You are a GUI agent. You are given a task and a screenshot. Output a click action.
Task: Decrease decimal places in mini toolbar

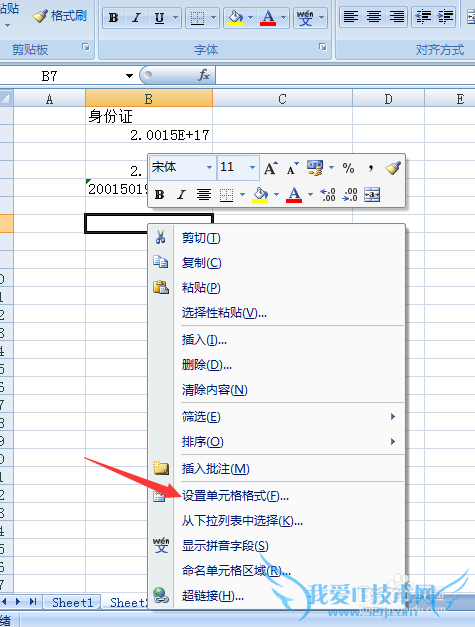(x=350, y=195)
